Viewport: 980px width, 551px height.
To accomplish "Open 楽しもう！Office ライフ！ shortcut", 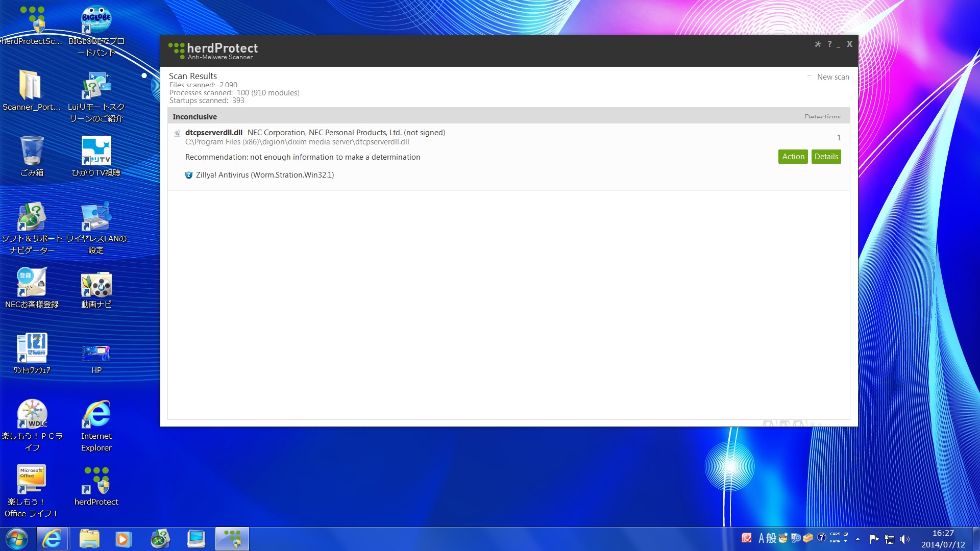I will [x=32, y=491].
